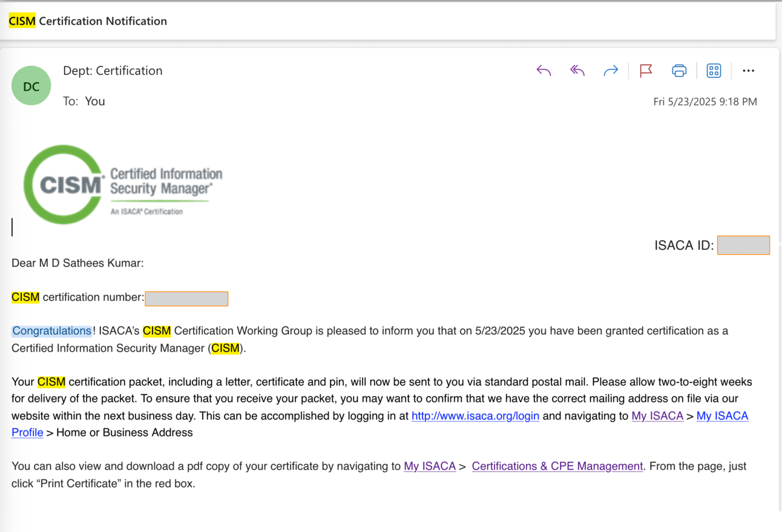Click the subject CISM Certification Notification
The width and height of the screenshot is (782, 532).
[88, 21]
